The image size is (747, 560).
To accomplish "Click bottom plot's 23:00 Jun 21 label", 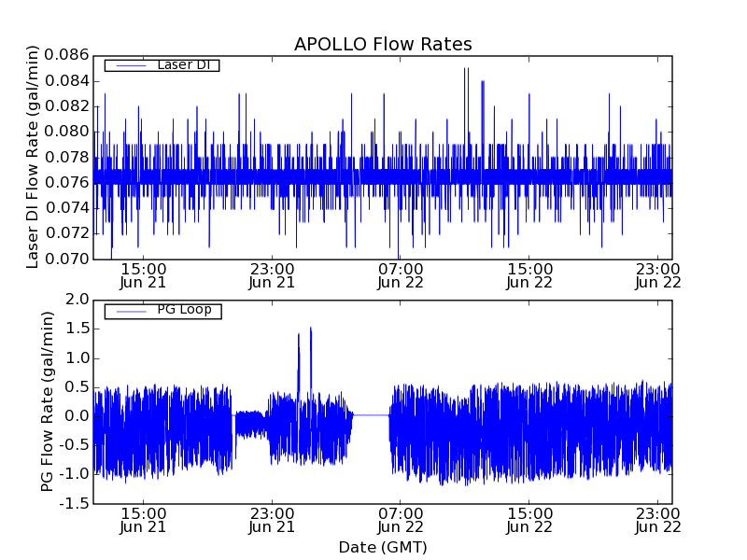I will (272, 521).
